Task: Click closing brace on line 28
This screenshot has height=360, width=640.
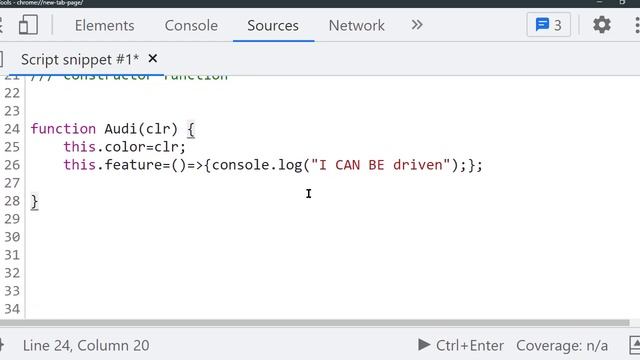Action: tap(35, 202)
